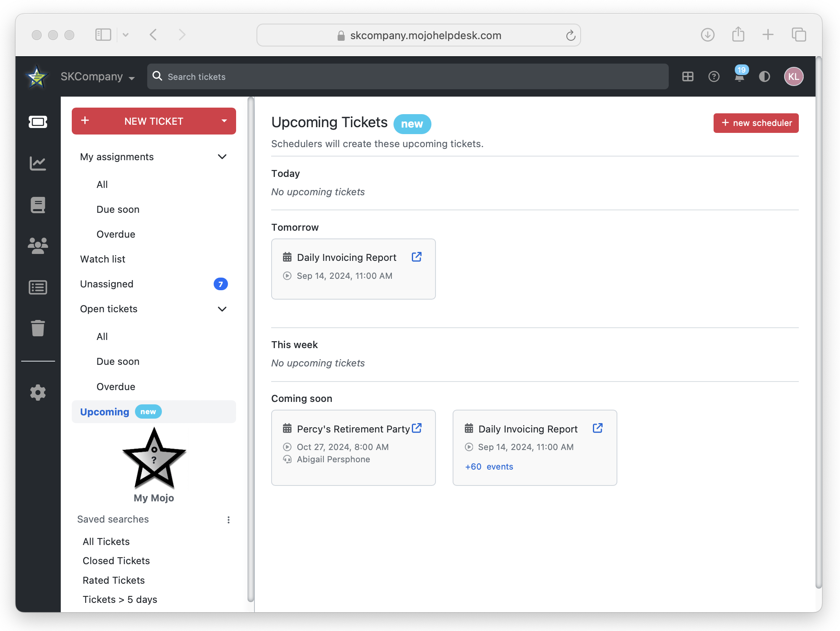Click the help question mark icon
840x631 pixels.
pyautogui.click(x=714, y=77)
